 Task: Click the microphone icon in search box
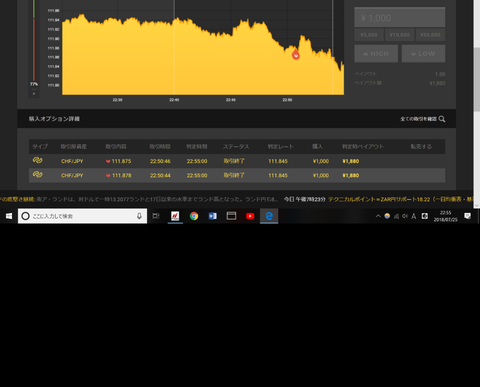(x=139, y=216)
